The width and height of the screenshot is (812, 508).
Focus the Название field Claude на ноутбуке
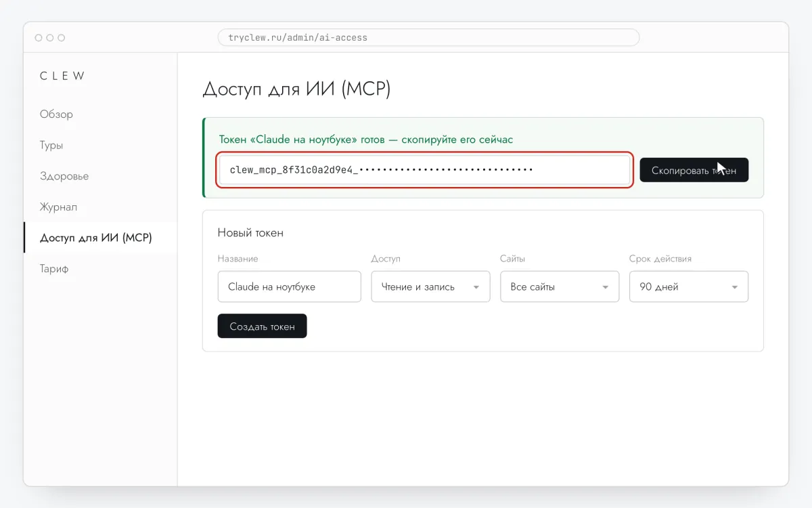pos(289,287)
